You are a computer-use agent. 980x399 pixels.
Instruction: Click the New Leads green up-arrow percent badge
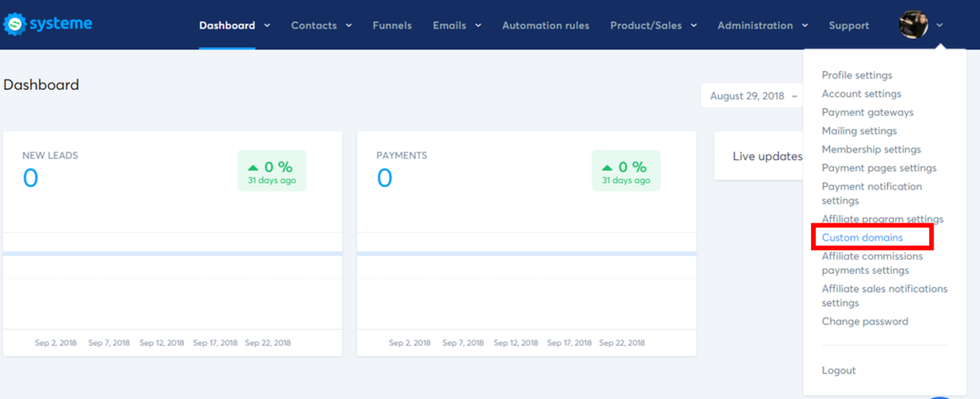pyautogui.click(x=272, y=171)
